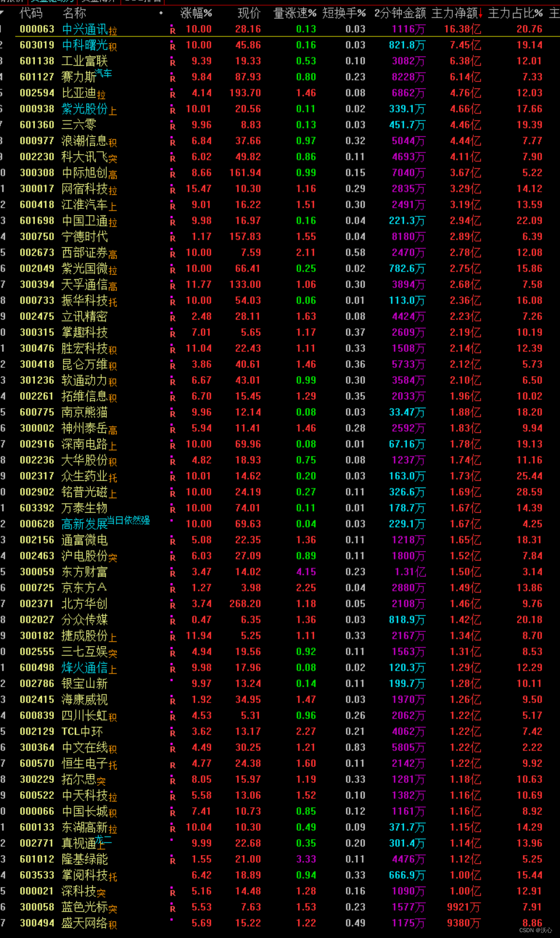
Task: Select stock code 603019
Action: pos(37,45)
